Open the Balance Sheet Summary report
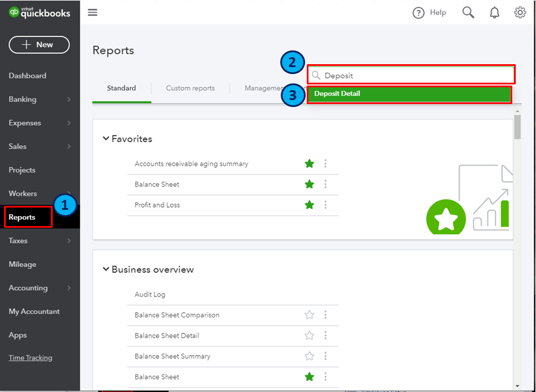The width and height of the screenshot is (536, 392). 172,356
